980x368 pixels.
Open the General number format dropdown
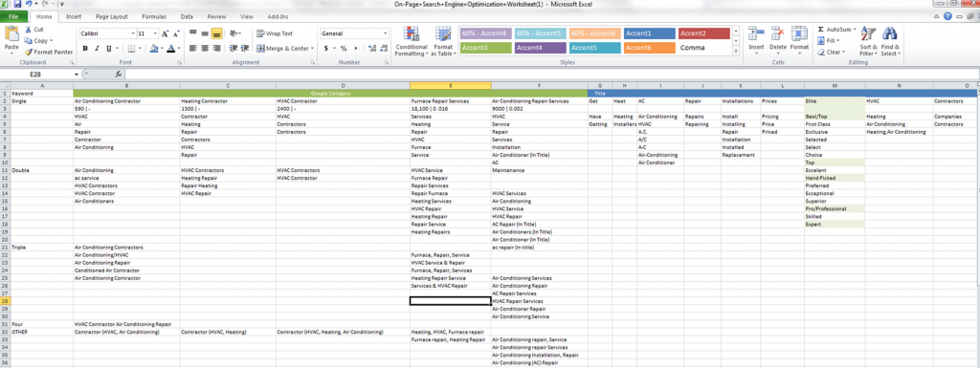coord(385,33)
